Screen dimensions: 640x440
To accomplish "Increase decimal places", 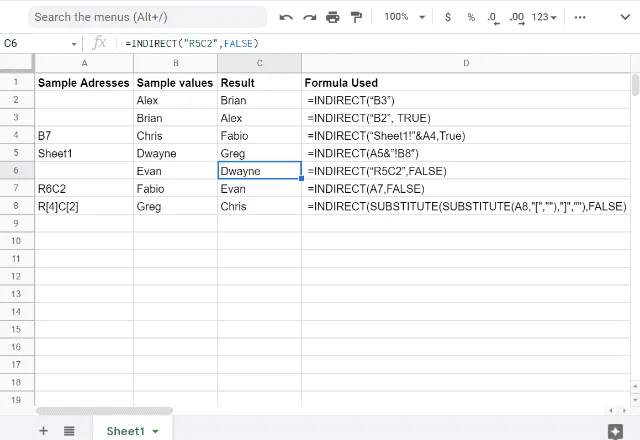I will click(517, 18).
